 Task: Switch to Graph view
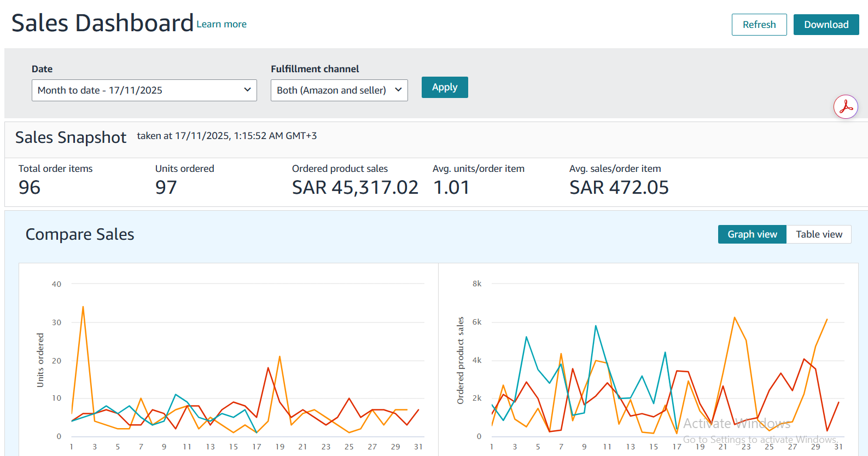(752, 234)
